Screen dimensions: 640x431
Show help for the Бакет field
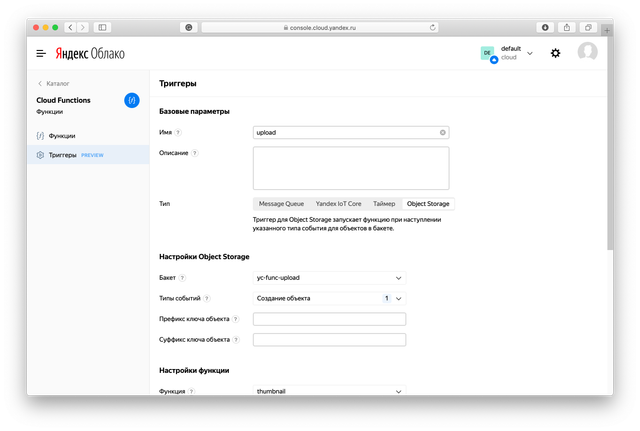click(x=182, y=277)
